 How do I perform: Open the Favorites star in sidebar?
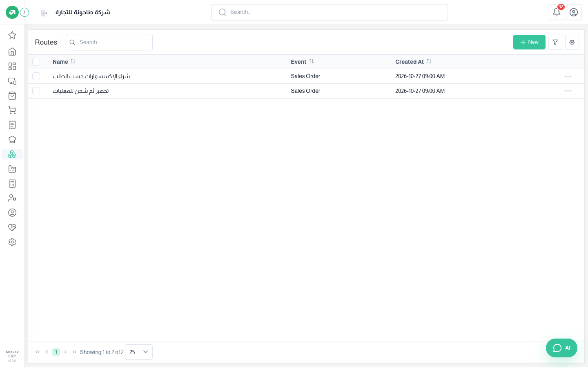(12, 35)
